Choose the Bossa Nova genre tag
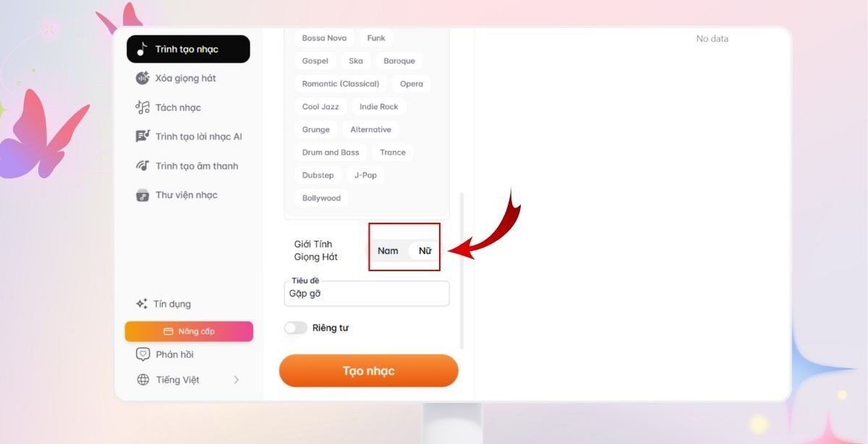The height and width of the screenshot is (444, 868). point(324,38)
